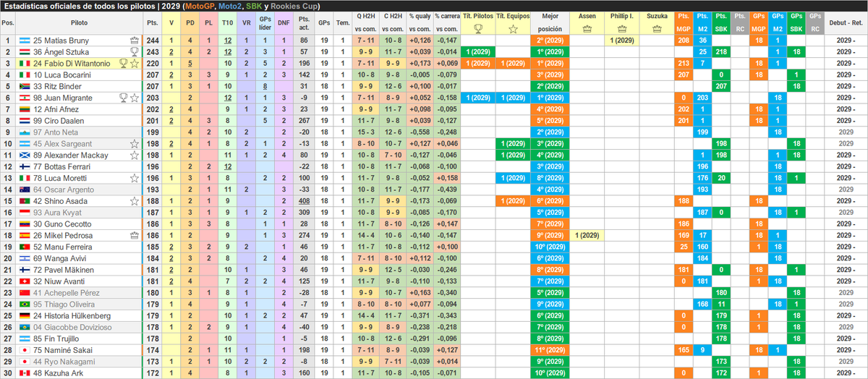Screen dimensions: 868x379
Task: Click Phillip I. cell '1 (2029)' for Matias Bruny
Action: click(622, 41)
